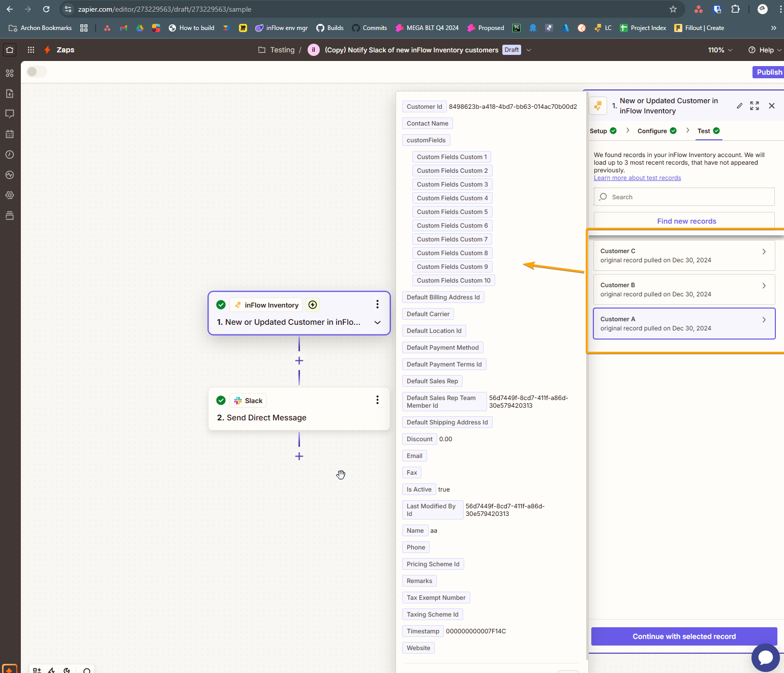Click Continue with selected record
The height and width of the screenshot is (673, 784).
pos(684,636)
